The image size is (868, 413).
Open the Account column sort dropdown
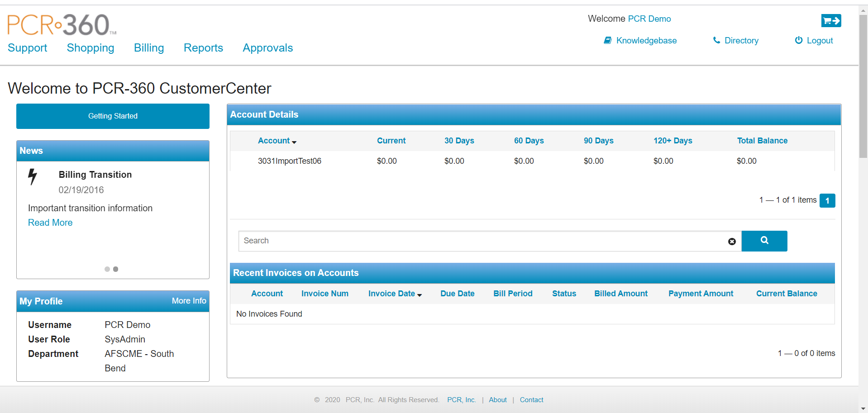click(295, 142)
